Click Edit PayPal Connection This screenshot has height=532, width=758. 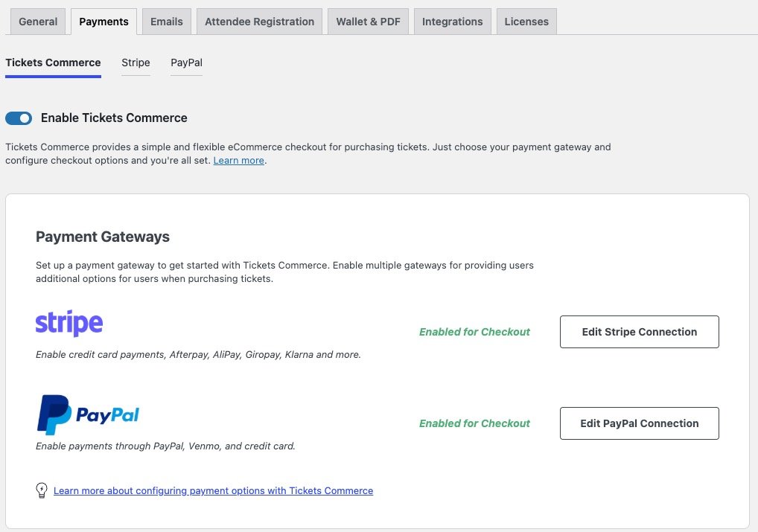[x=639, y=423]
